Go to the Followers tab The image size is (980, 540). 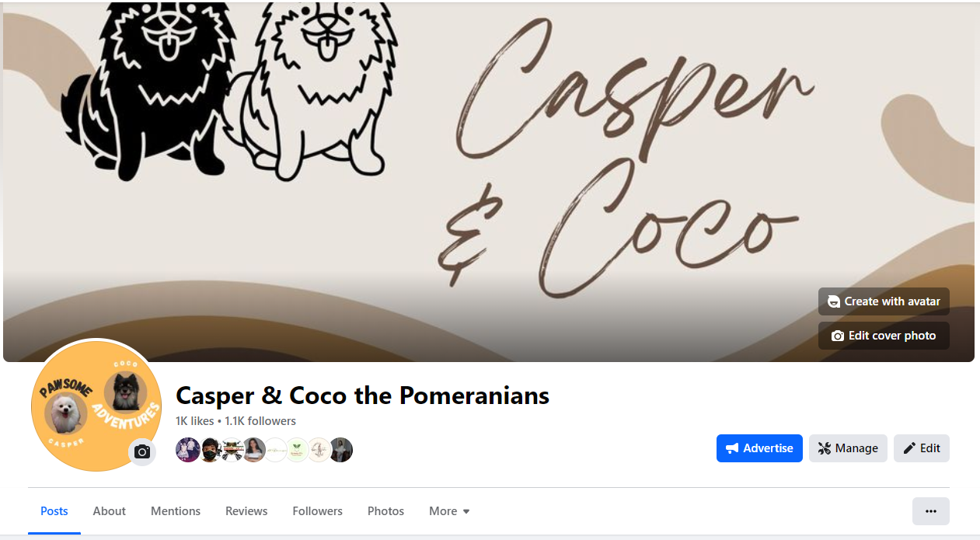pyautogui.click(x=317, y=511)
